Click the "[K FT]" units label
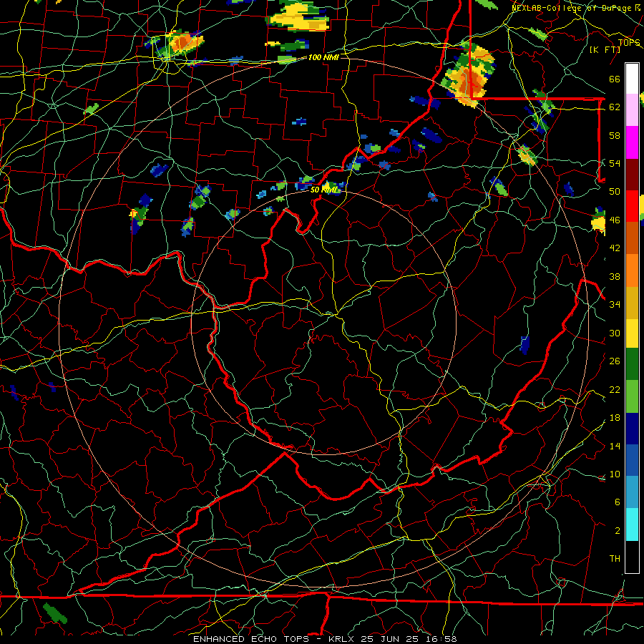 tap(605, 49)
